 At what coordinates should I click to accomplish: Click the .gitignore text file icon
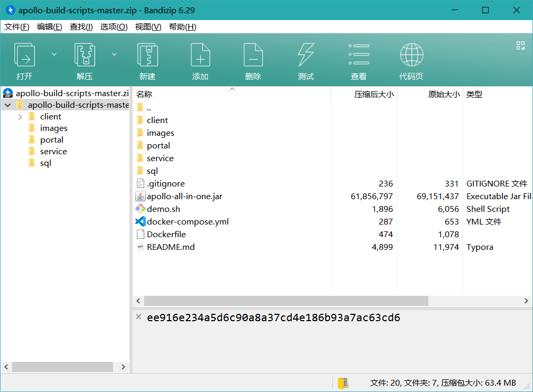tap(141, 184)
